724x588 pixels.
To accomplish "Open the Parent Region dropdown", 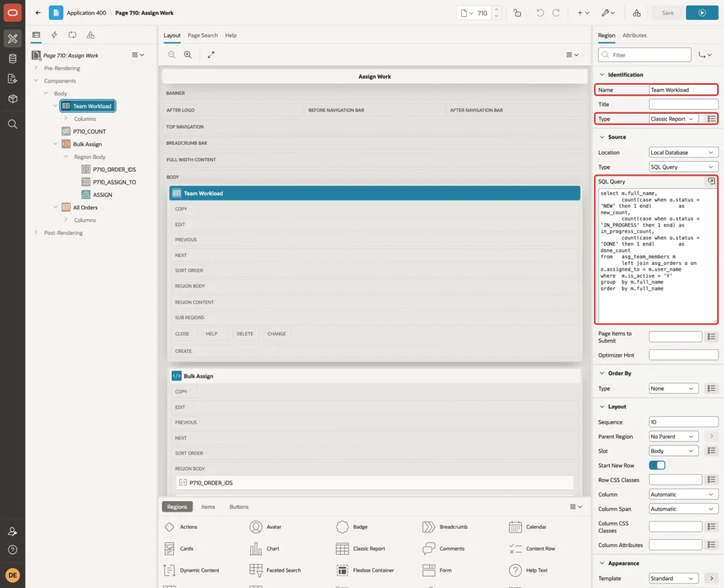I will click(674, 437).
